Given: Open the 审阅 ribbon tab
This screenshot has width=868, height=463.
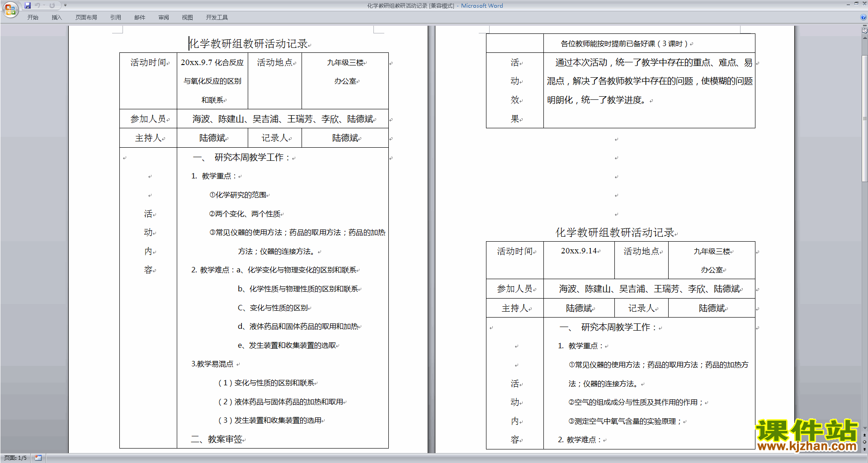Looking at the screenshot, I should point(164,18).
